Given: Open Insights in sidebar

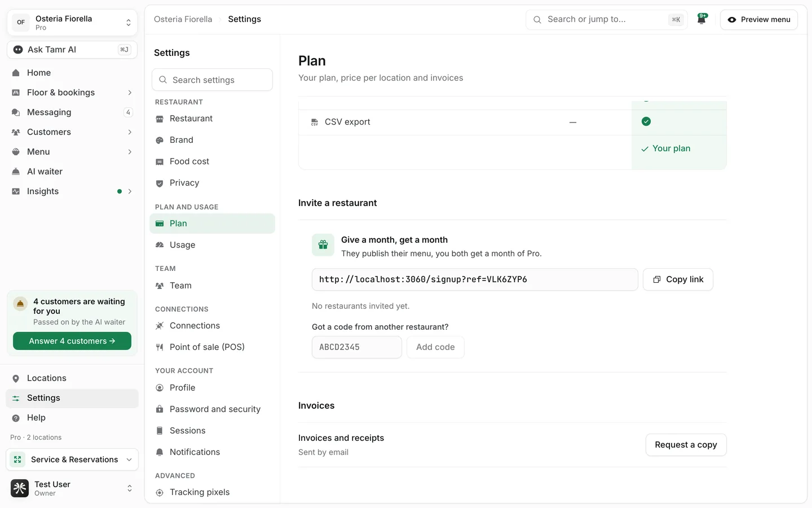Looking at the screenshot, I should click(72, 191).
